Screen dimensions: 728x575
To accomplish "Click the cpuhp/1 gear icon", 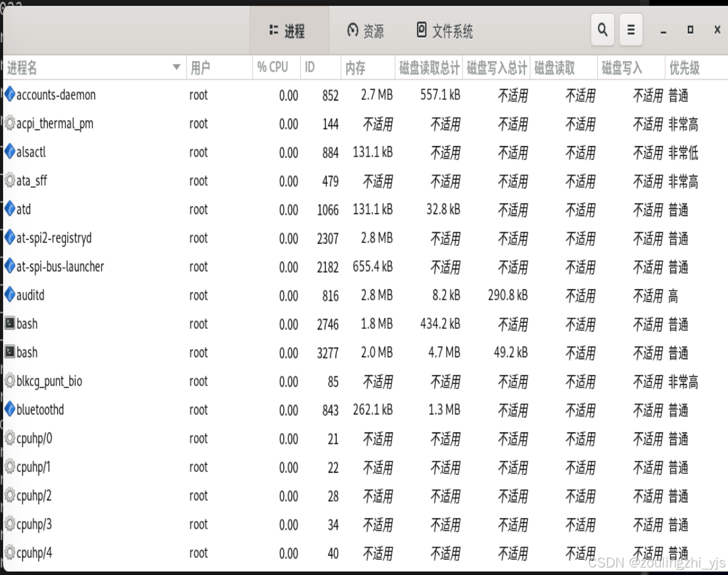I will 10,466.
